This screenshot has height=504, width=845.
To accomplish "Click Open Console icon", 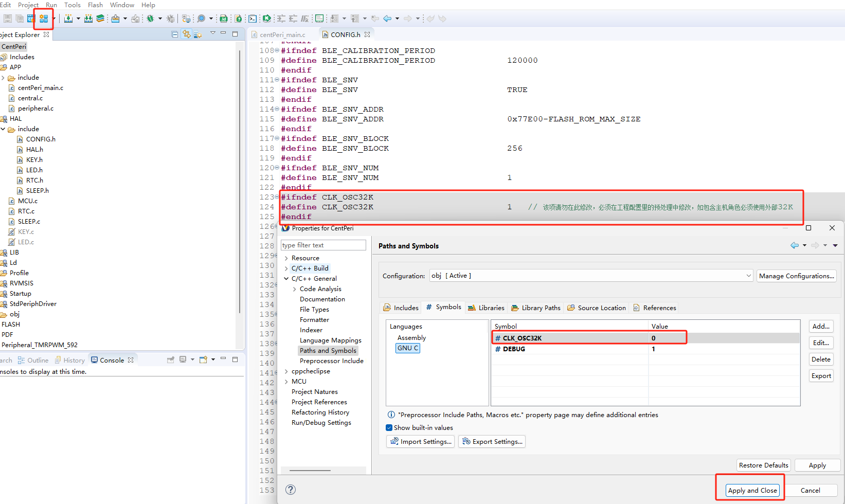I will point(203,359).
